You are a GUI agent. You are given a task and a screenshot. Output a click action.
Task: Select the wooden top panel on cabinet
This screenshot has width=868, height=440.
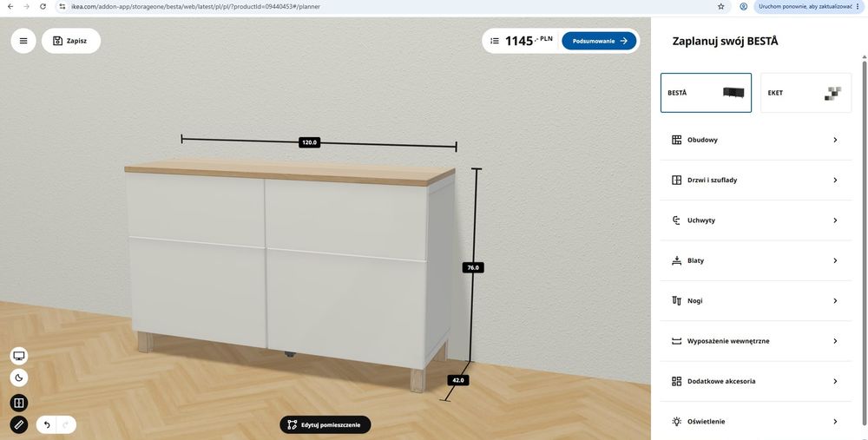pyautogui.click(x=289, y=171)
